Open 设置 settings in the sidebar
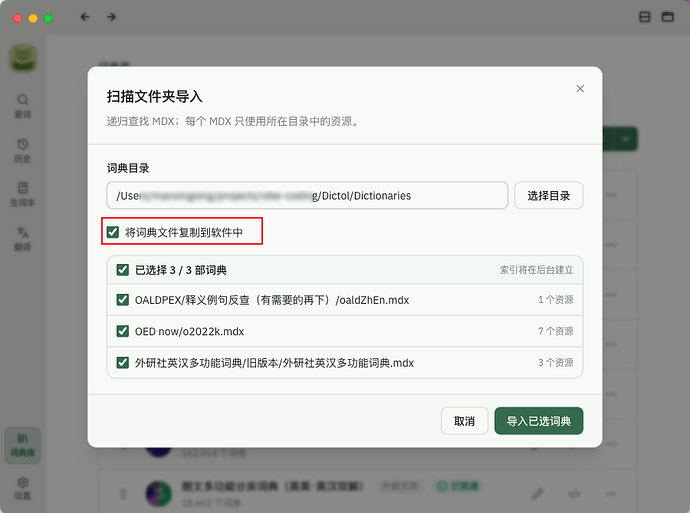The width and height of the screenshot is (690, 513). [23, 488]
